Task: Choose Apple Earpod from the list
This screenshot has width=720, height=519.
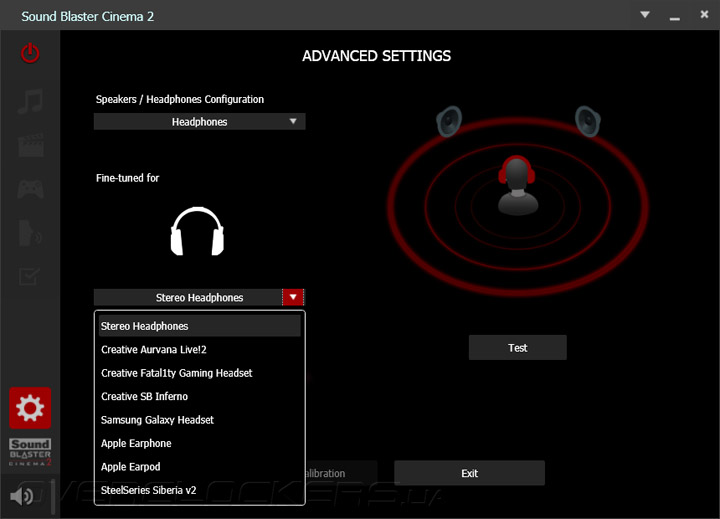Action: [x=199, y=467]
